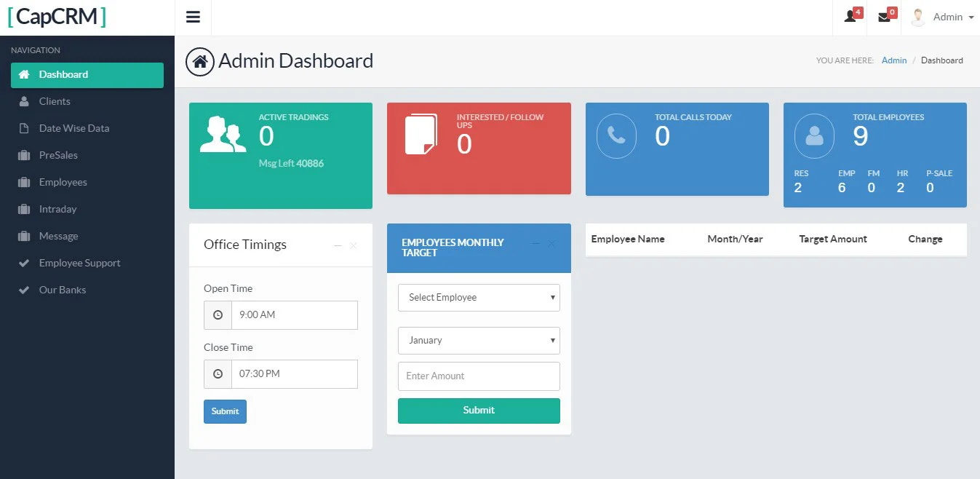980x479 pixels.
Task: Open the Select Employee dropdown
Action: (x=479, y=298)
